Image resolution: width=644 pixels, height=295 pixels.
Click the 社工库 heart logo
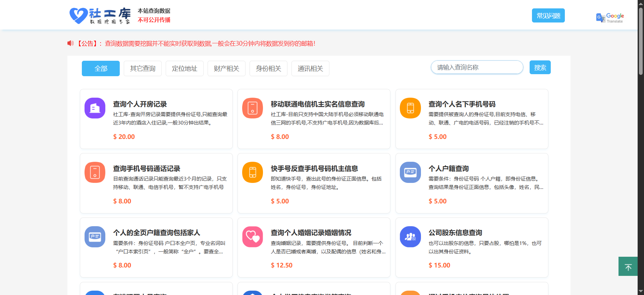[x=78, y=16]
